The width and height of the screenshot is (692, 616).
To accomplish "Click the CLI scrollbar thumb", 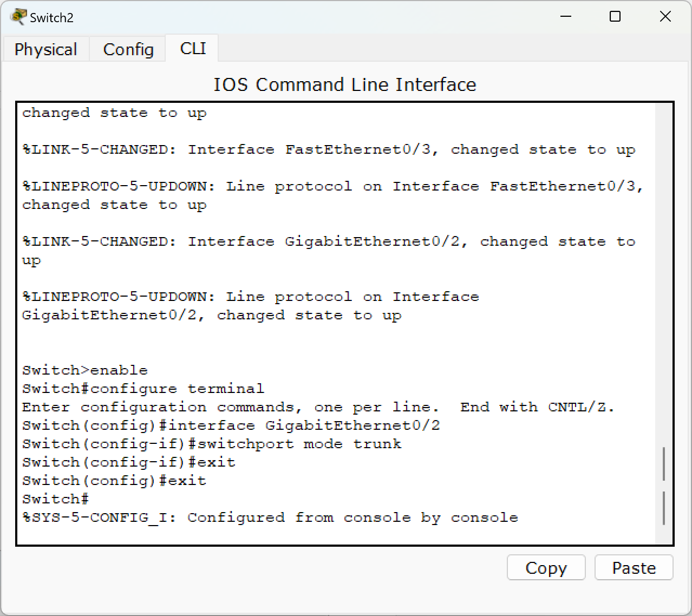I will click(664, 486).
